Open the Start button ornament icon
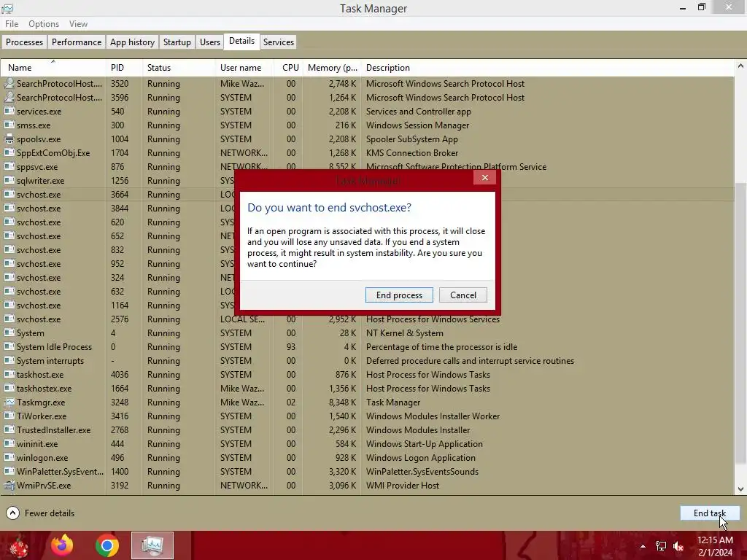 coord(19,545)
